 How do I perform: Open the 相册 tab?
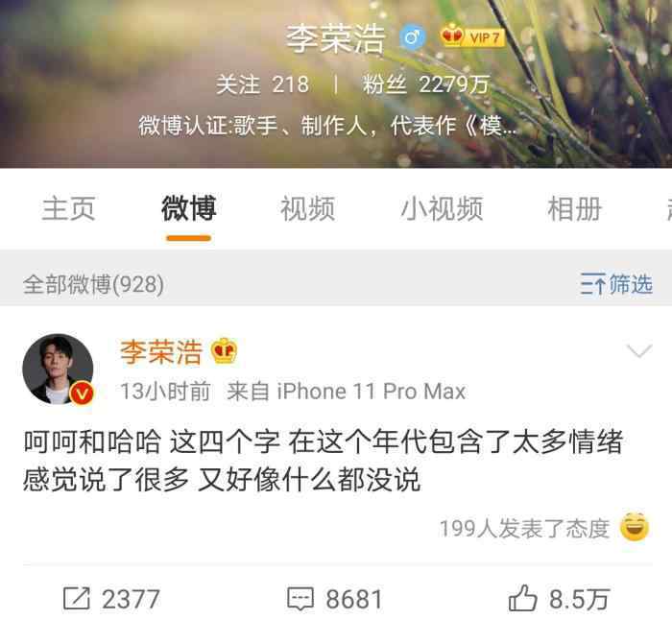pyautogui.click(x=575, y=208)
